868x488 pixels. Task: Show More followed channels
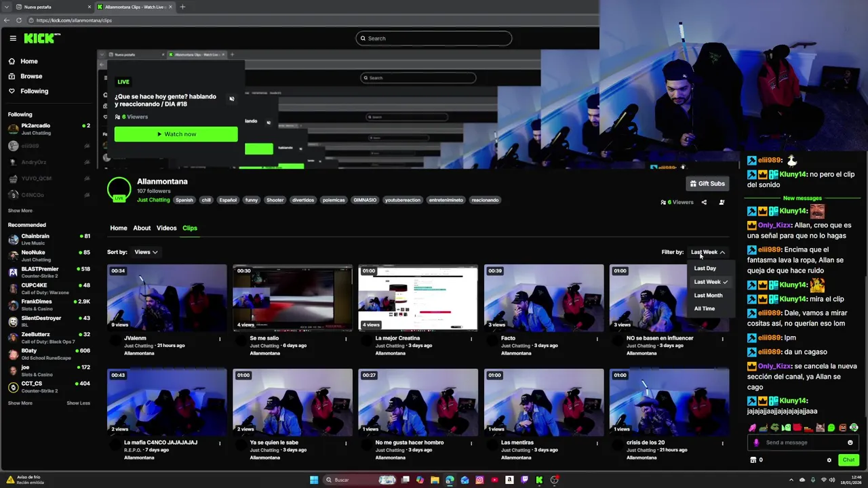(x=20, y=211)
